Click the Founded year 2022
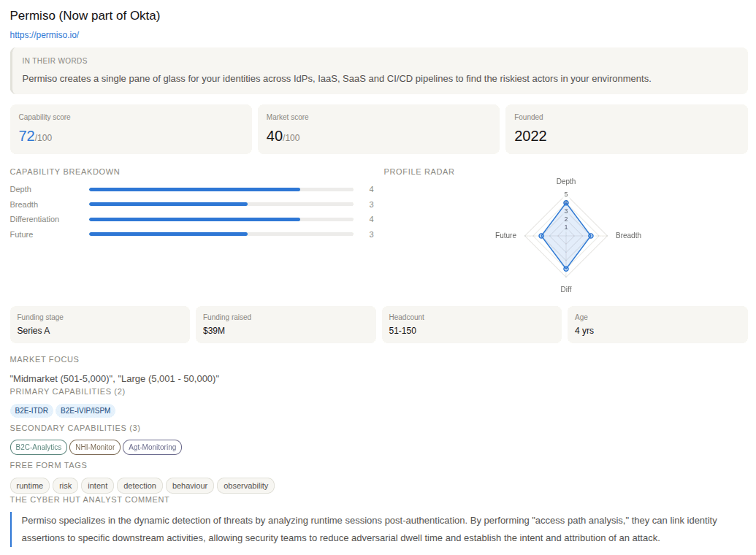The height and width of the screenshot is (555, 756). (530, 137)
